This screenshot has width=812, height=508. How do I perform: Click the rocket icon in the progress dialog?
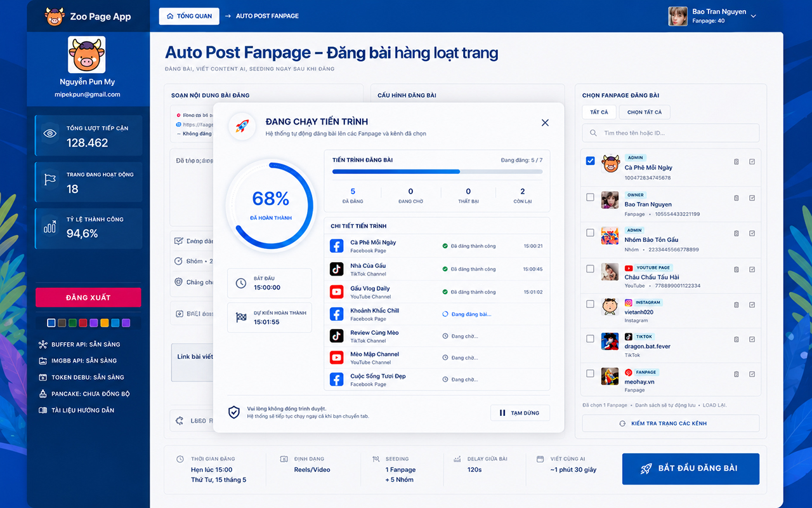[x=242, y=126]
